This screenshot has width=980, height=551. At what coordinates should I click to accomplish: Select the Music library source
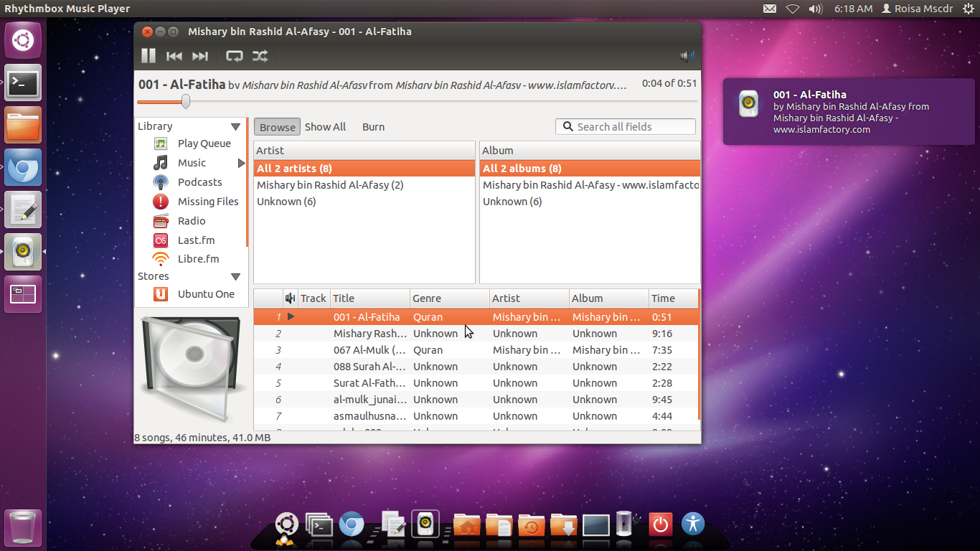pos(192,163)
